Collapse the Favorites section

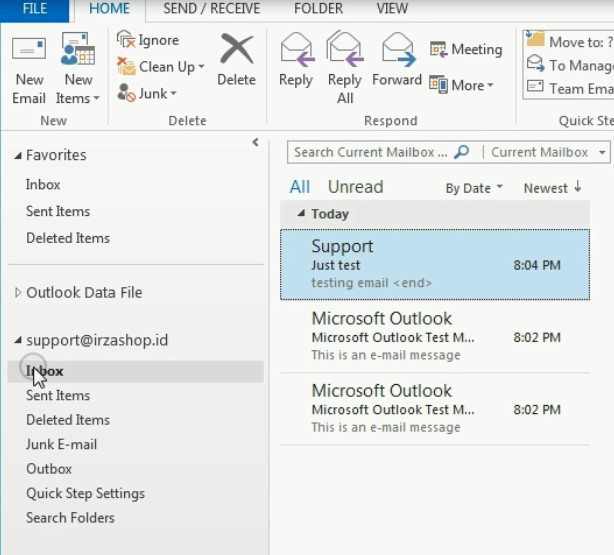18,156
